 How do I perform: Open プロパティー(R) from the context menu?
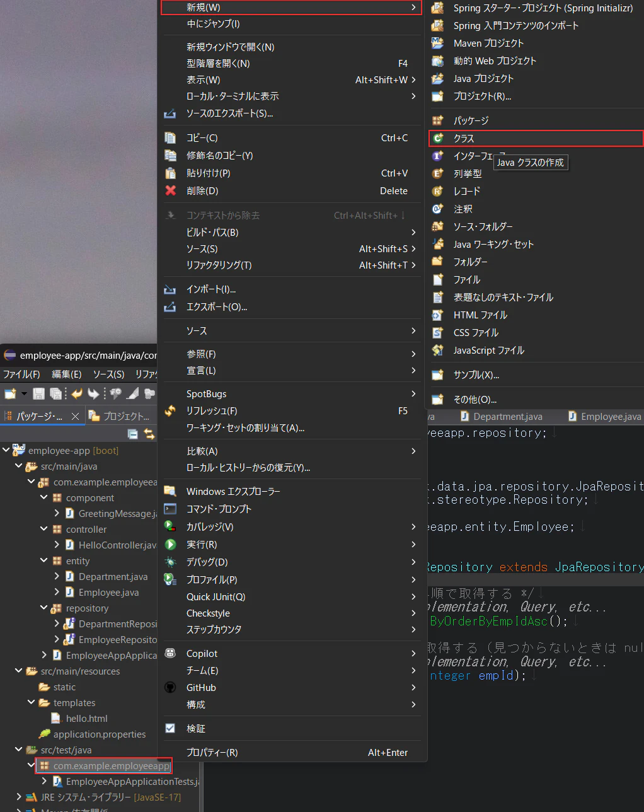(x=291, y=752)
